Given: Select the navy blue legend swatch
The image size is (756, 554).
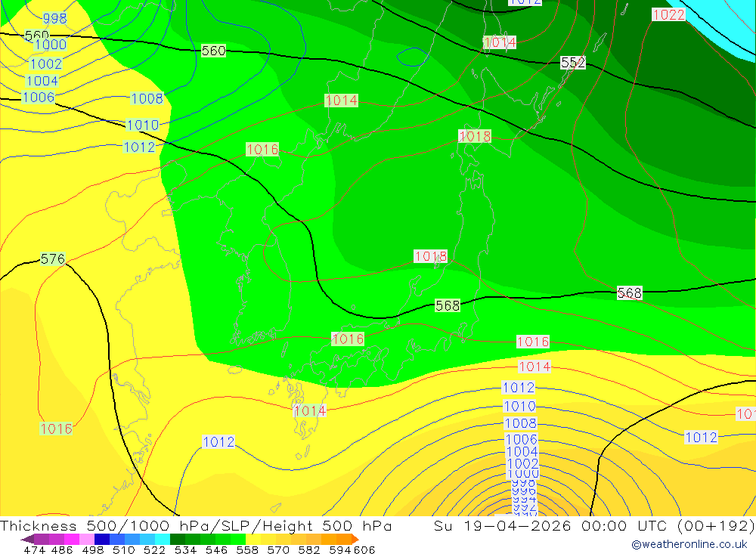Looking at the screenshot, I should (x=102, y=539).
